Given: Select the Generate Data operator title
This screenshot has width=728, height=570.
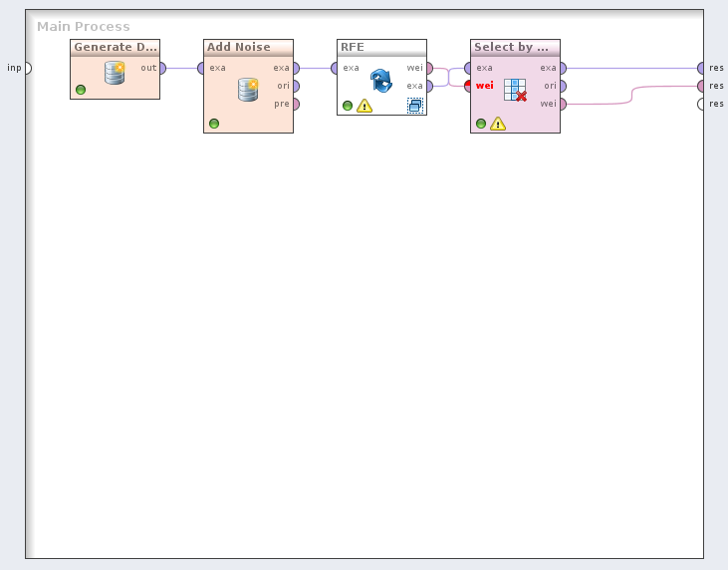Looking at the screenshot, I should coord(116,47).
